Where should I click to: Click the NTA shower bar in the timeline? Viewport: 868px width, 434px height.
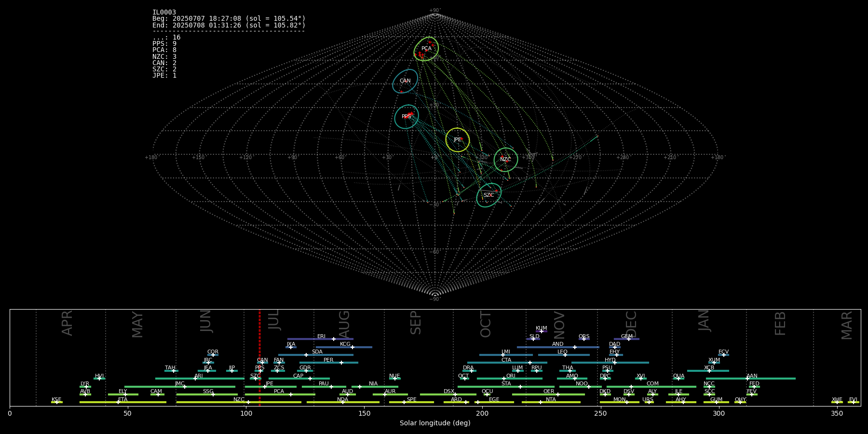551,402
